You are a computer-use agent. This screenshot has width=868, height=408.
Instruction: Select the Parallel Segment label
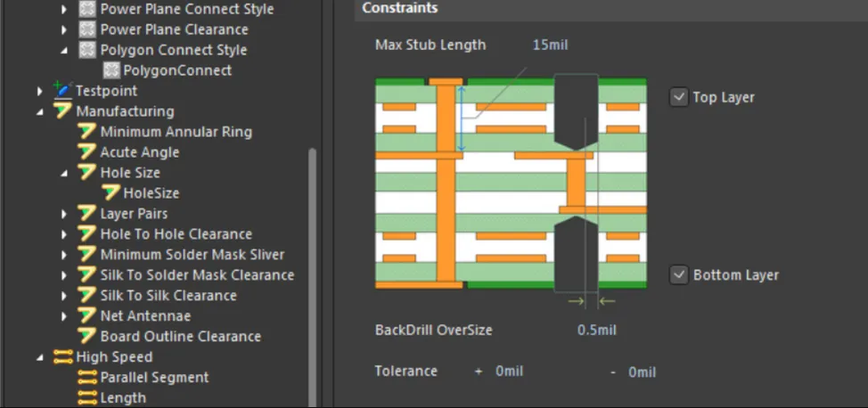click(x=154, y=377)
